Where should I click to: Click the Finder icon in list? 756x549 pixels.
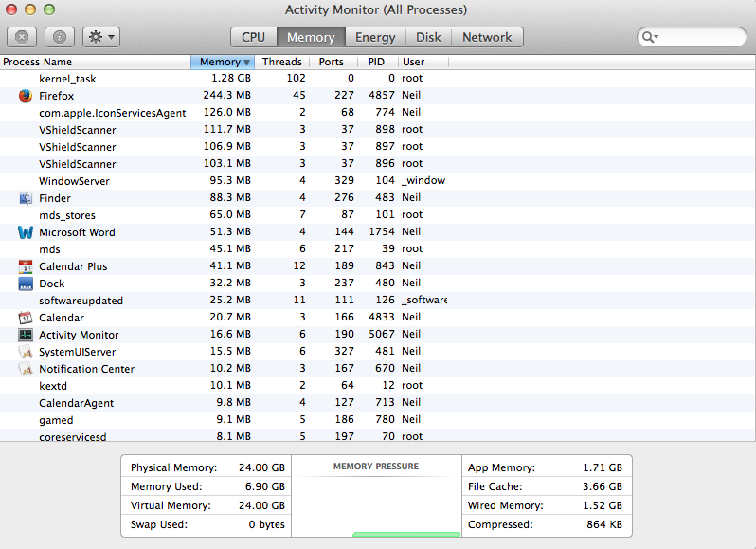click(x=26, y=198)
